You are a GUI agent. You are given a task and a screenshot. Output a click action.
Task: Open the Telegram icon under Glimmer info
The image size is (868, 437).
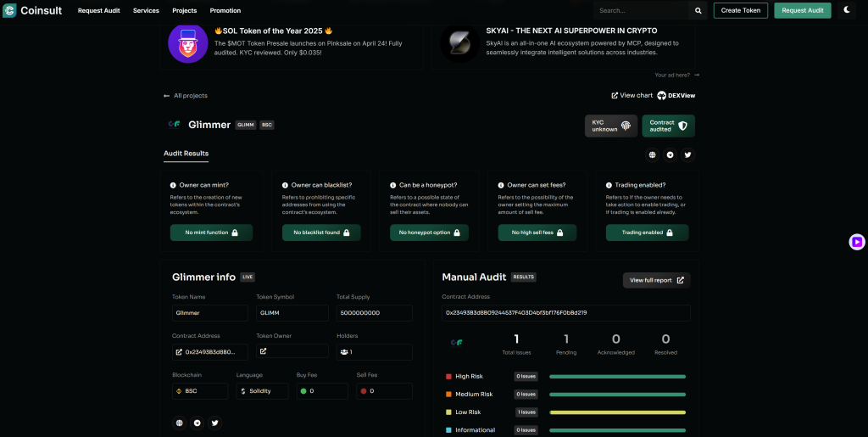(197, 423)
